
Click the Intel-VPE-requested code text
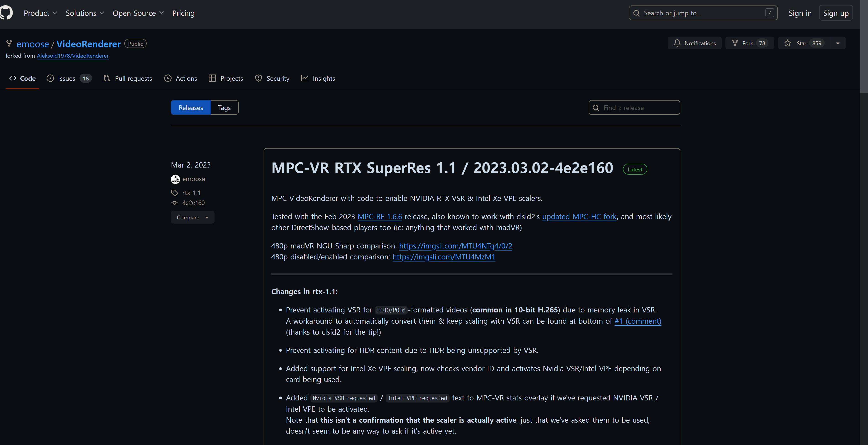point(418,398)
